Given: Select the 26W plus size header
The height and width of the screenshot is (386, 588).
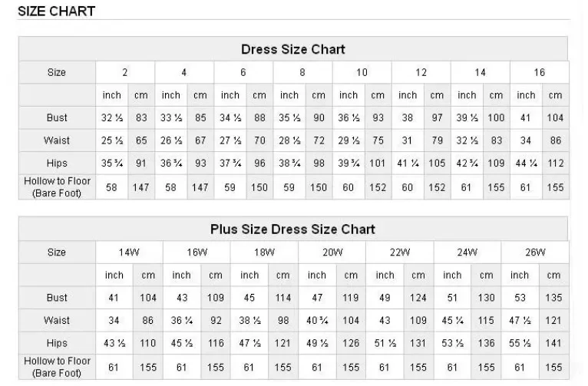Looking at the screenshot, I should pos(535,252).
